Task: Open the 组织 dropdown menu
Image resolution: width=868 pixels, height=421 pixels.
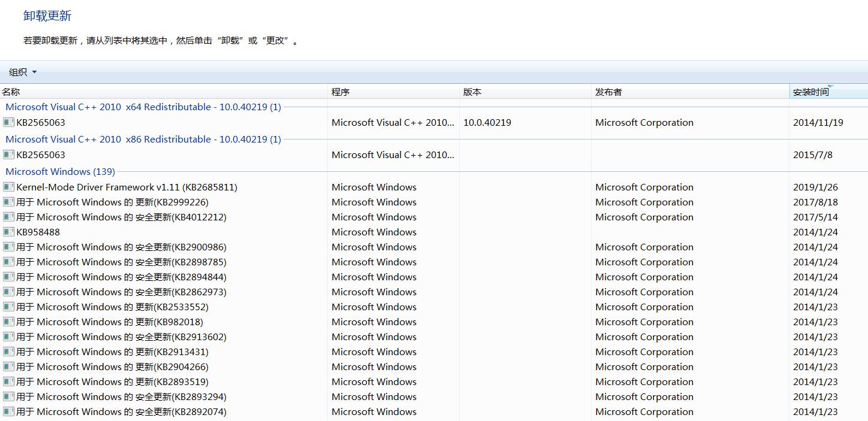Action: [x=23, y=72]
